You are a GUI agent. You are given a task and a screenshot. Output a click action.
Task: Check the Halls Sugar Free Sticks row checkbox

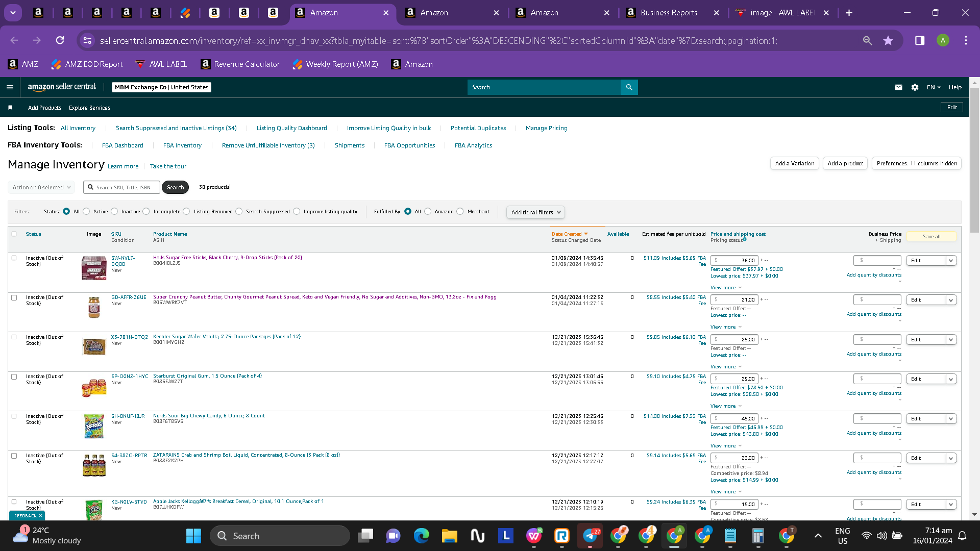point(14,258)
